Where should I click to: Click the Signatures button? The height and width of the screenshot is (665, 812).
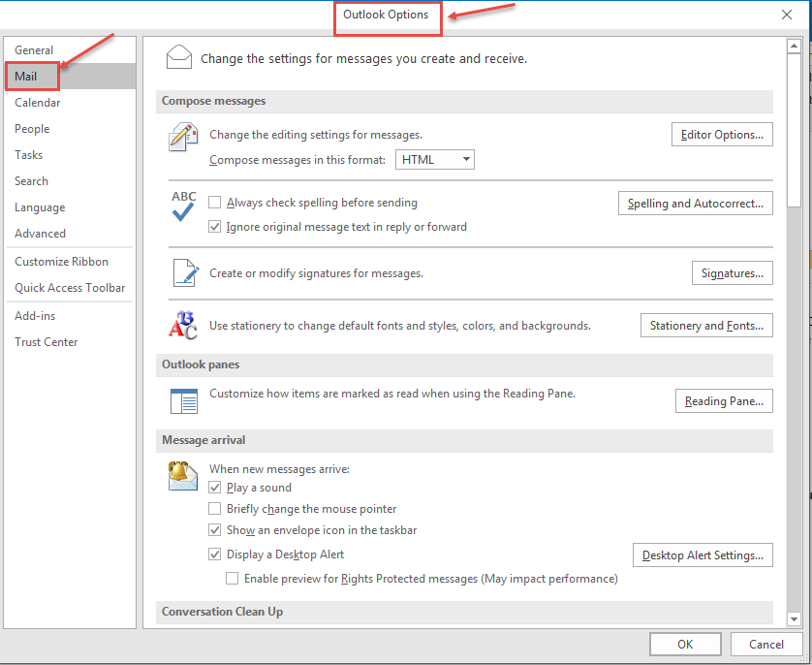pos(733,273)
